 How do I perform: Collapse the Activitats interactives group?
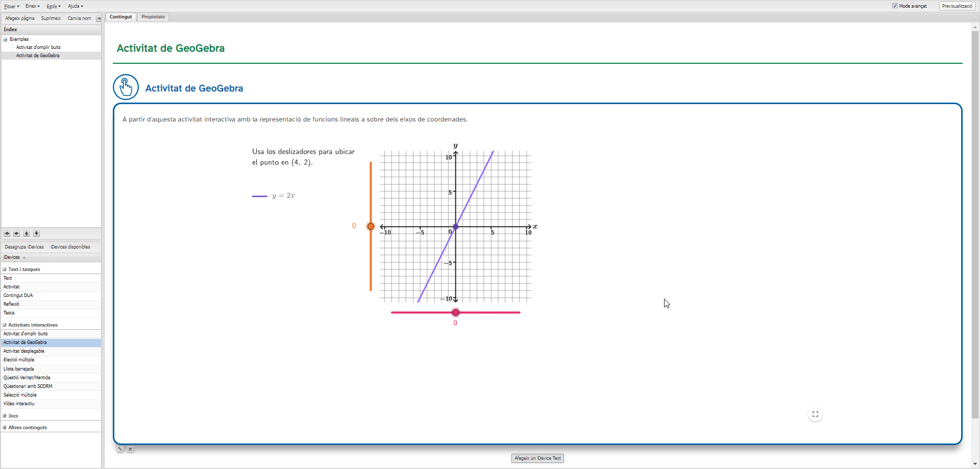pos(5,325)
